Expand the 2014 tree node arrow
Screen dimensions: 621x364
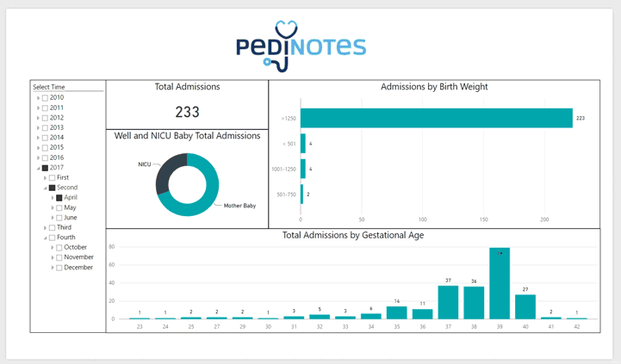[x=38, y=138]
